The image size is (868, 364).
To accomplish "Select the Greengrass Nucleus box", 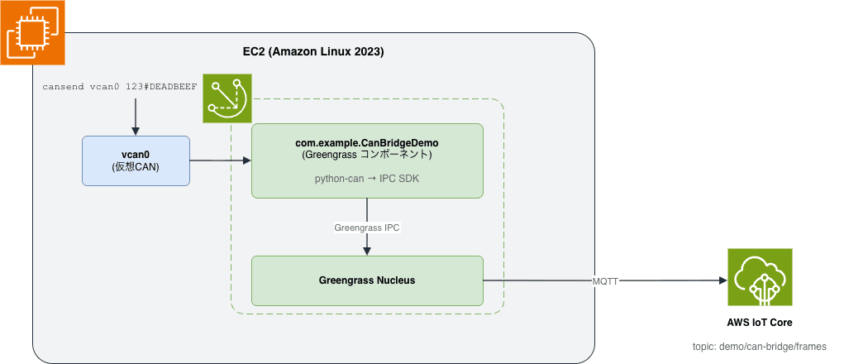I will [x=368, y=280].
